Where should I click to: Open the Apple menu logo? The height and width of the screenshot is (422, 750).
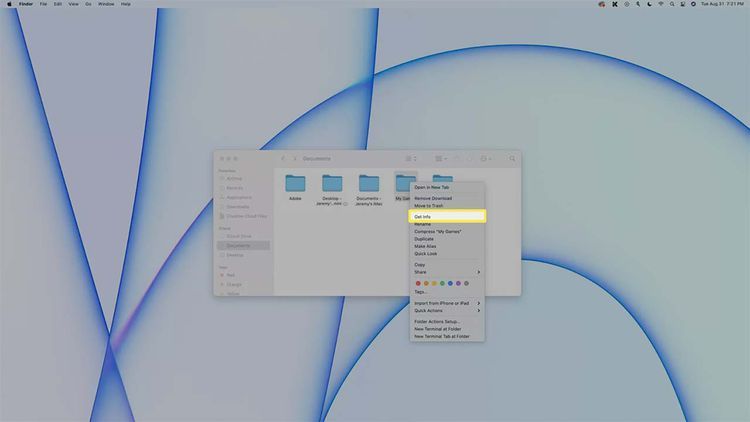click(x=8, y=4)
